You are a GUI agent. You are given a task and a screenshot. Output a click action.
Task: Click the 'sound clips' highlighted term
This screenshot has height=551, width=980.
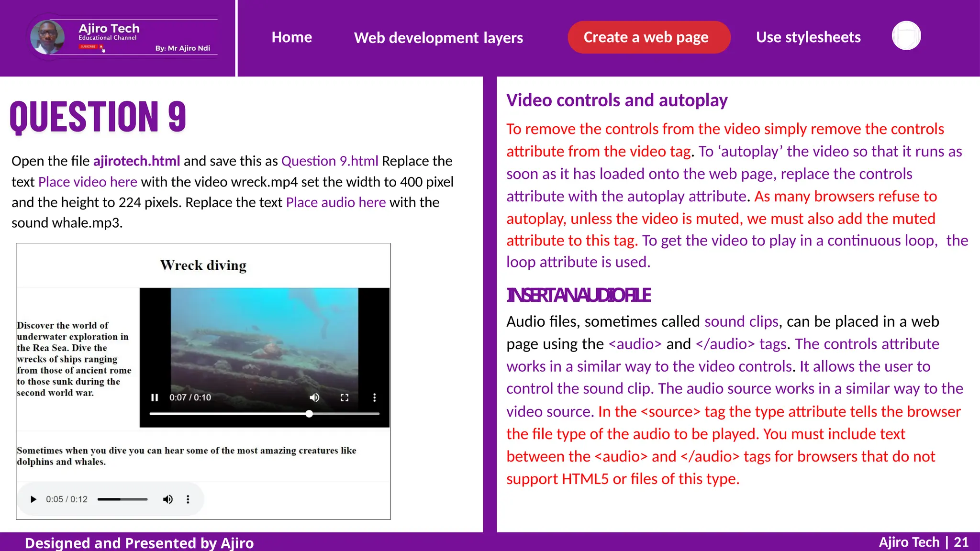[x=742, y=321]
